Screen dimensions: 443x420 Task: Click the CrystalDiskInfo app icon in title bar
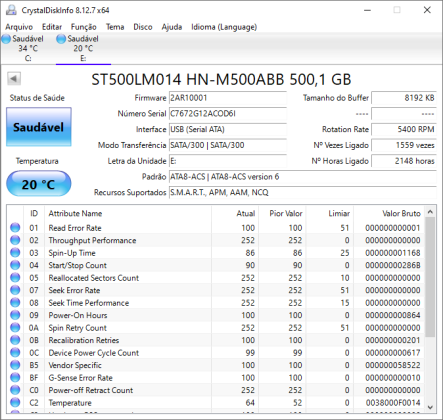(11, 10)
